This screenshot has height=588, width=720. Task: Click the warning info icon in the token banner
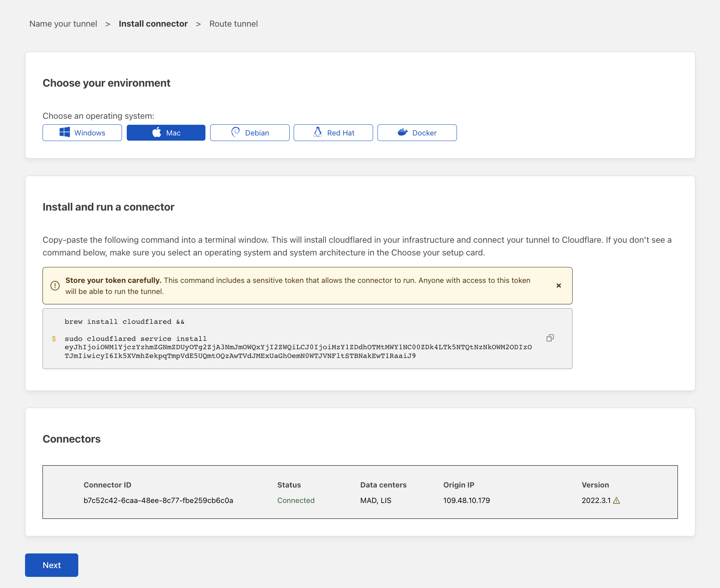click(x=55, y=285)
